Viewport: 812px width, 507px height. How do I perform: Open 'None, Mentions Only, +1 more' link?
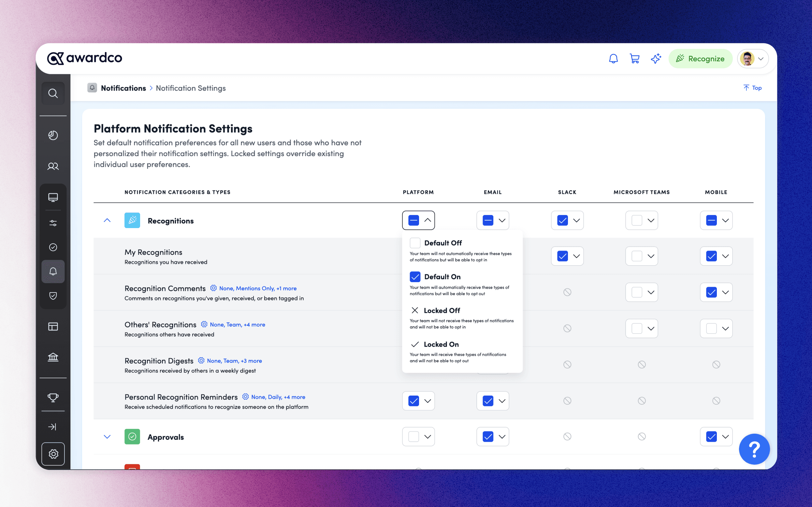[257, 288]
